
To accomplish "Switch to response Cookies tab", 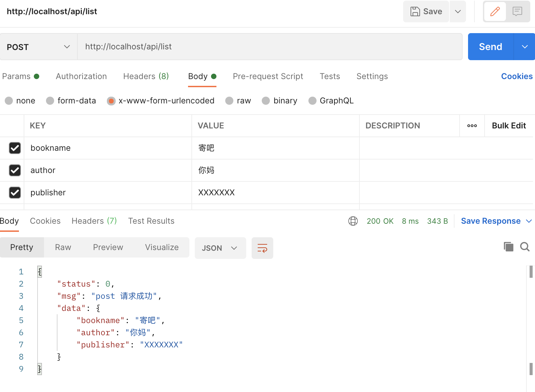I will [45, 221].
